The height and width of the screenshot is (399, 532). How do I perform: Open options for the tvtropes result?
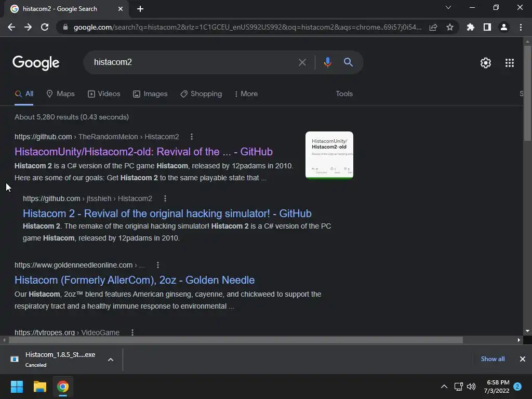pos(132,332)
